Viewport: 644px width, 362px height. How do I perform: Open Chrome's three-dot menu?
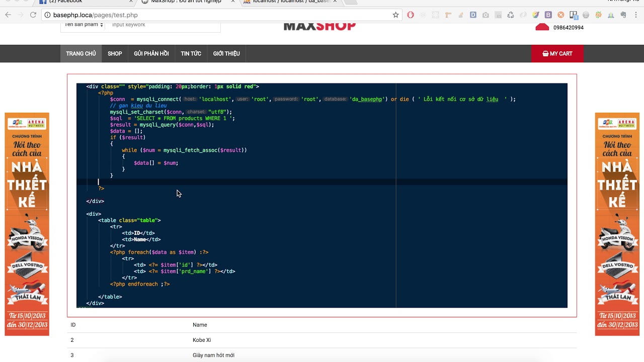click(636, 15)
